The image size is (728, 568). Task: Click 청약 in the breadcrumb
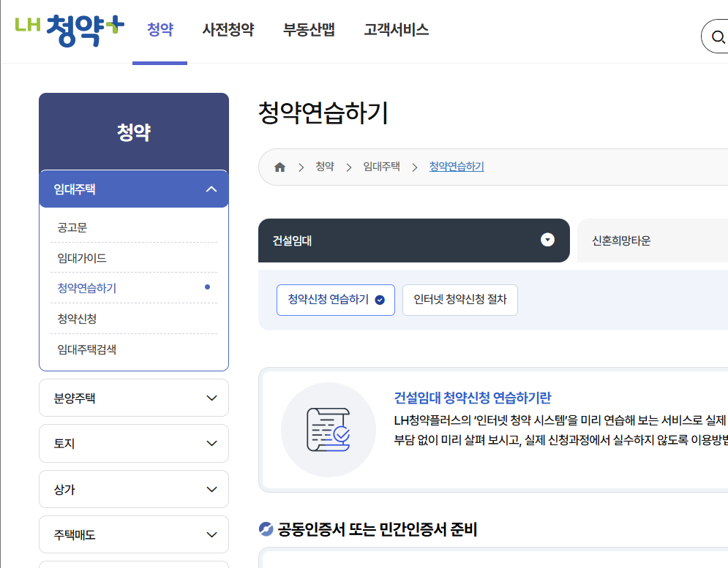[325, 167]
